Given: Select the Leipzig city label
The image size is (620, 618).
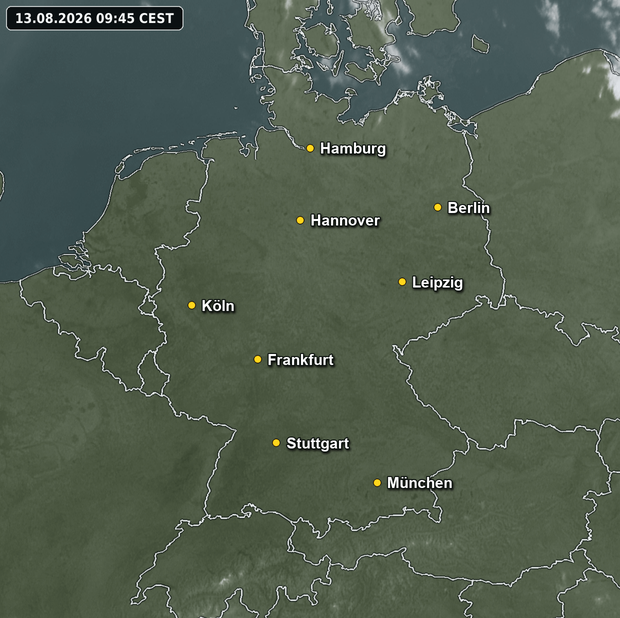Looking at the screenshot, I should click(x=437, y=283).
